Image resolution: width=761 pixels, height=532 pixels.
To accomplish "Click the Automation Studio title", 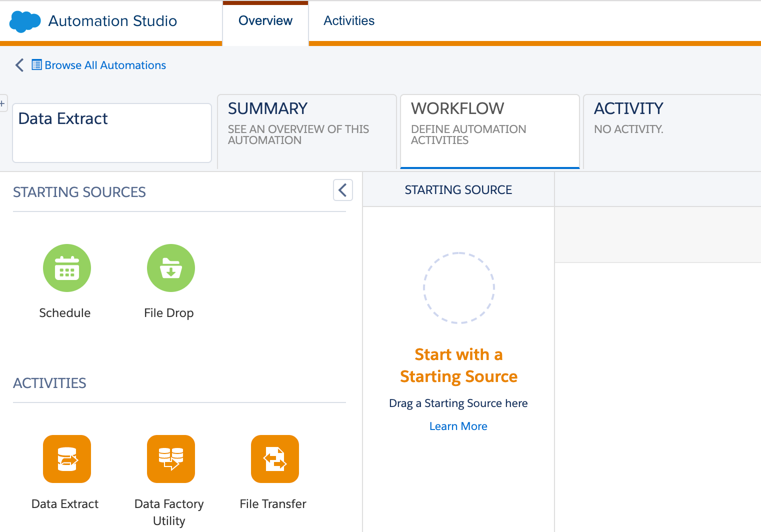I will (112, 21).
